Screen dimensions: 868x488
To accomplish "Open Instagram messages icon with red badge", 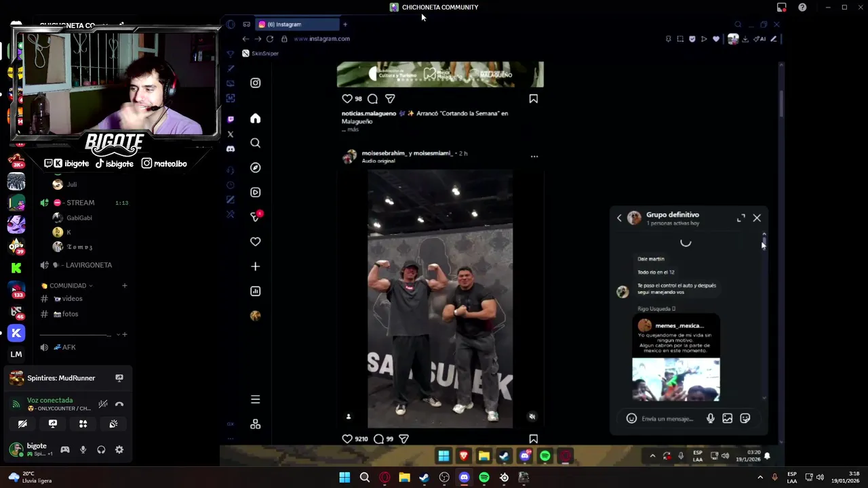I will [256, 217].
